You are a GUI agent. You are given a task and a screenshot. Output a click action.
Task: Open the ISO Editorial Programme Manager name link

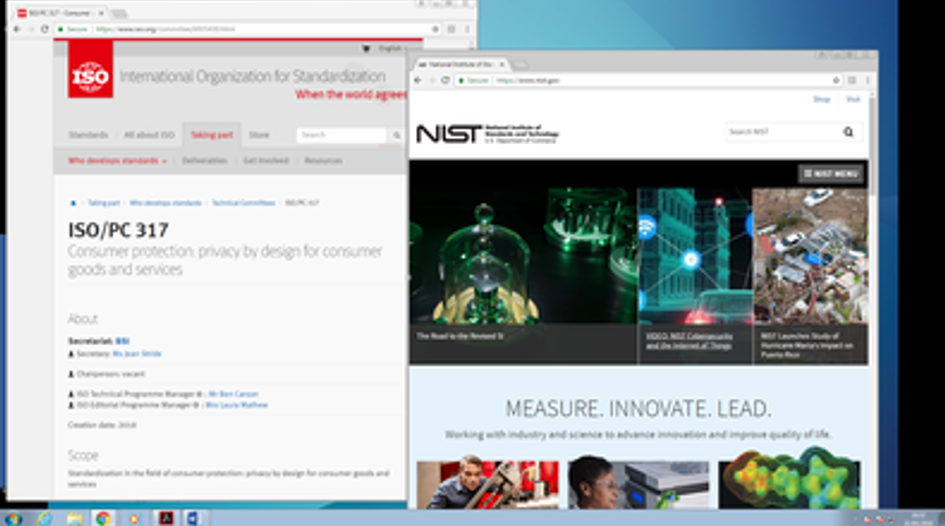(x=236, y=405)
